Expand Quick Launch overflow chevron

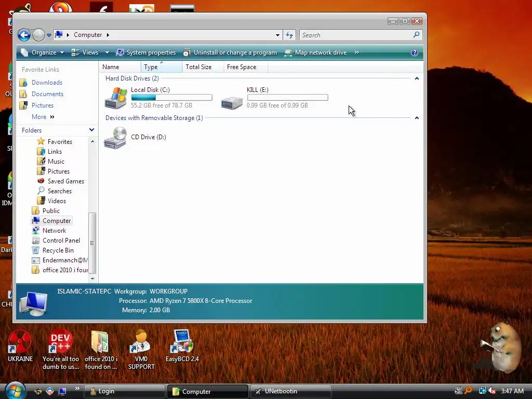[x=77, y=389]
